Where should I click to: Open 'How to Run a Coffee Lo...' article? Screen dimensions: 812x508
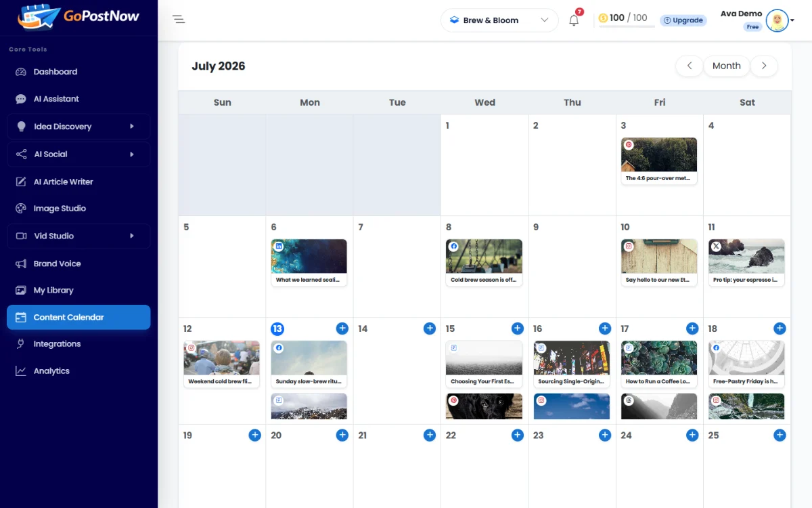(x=659, y=364)
